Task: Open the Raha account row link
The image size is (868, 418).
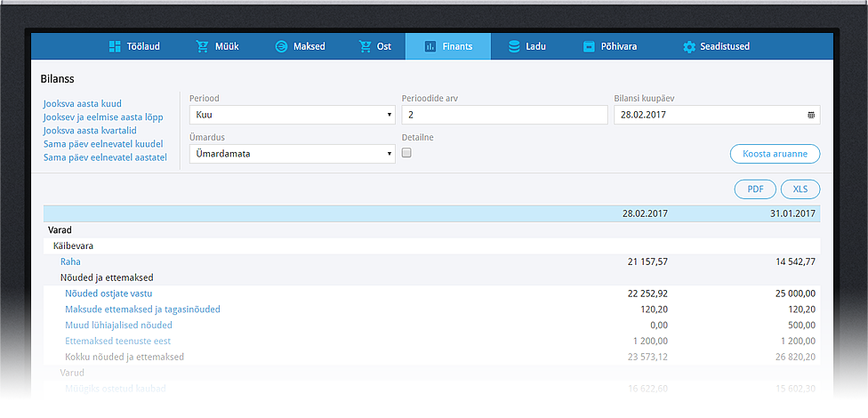Action: (x=70, y=261)
